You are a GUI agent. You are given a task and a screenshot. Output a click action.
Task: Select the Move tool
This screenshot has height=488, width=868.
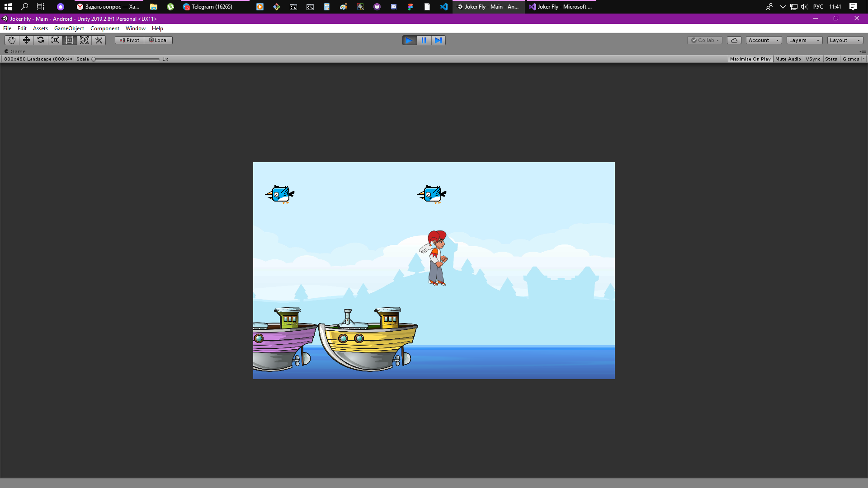pyautogui.click(x=26, y=40)
